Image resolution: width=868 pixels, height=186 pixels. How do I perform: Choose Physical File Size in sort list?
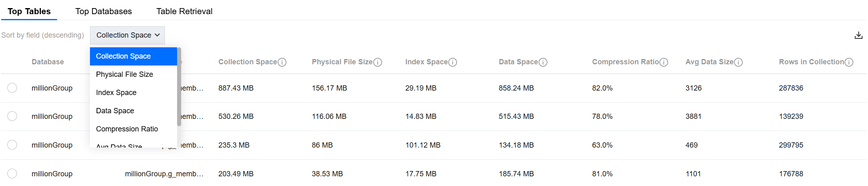click(124, 74)
